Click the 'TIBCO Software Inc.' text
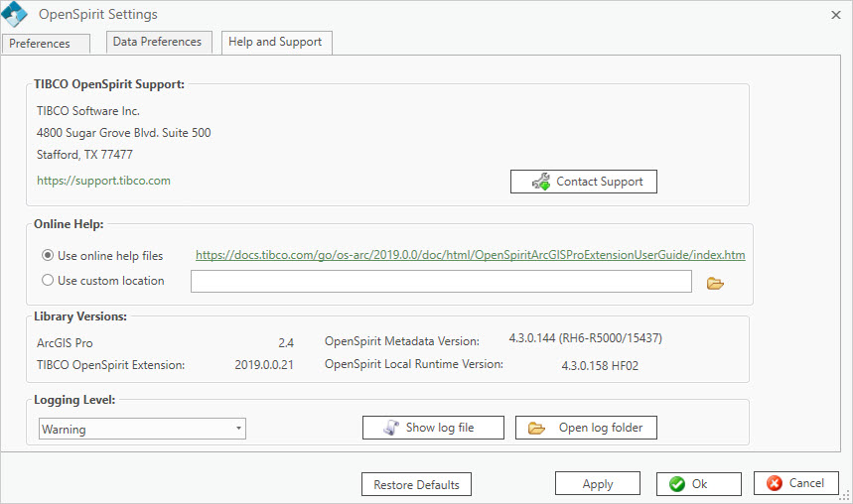 click(88, 111)
